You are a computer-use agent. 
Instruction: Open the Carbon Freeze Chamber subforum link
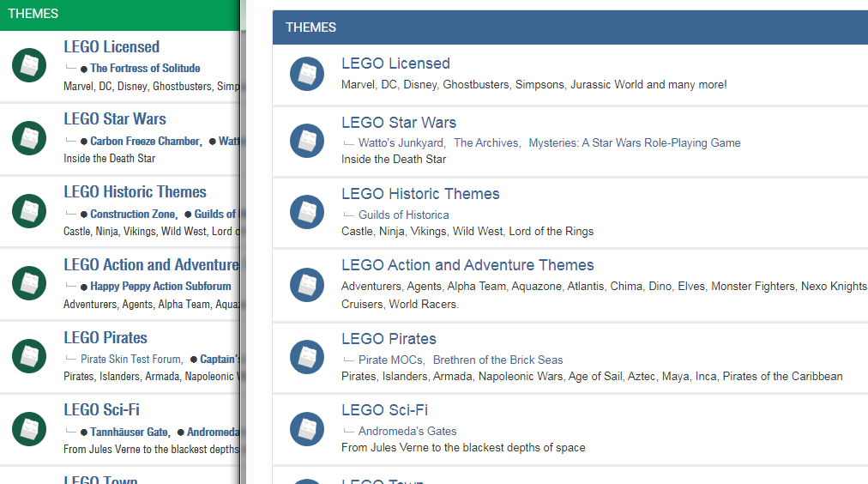145,142
